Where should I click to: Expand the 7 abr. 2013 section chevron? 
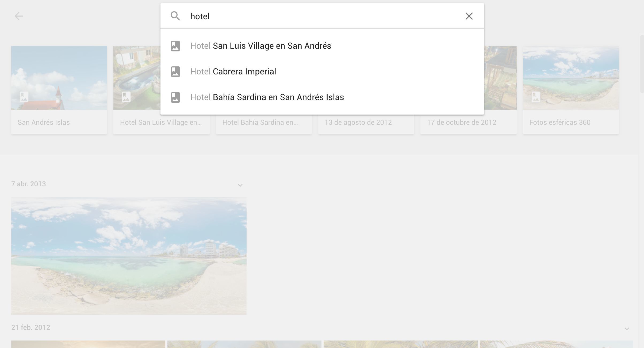coord(240,185)
